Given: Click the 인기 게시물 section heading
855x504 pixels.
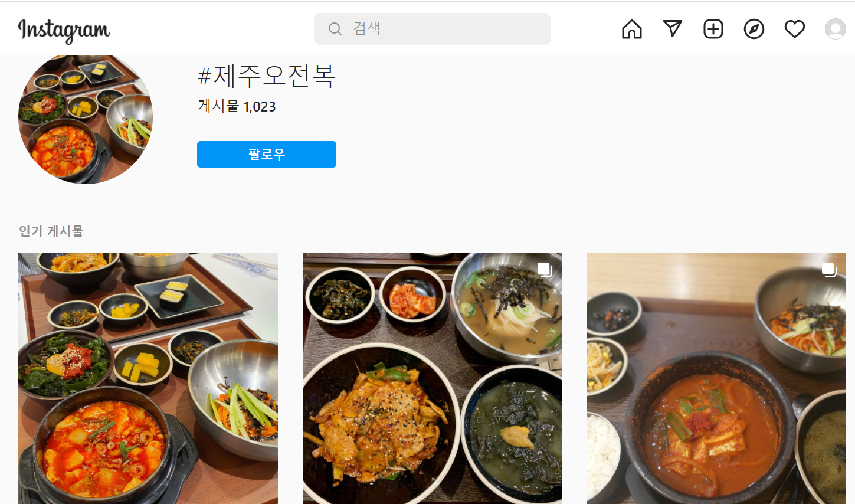Looking at the screenshot, I should click(x=51, y=231).
